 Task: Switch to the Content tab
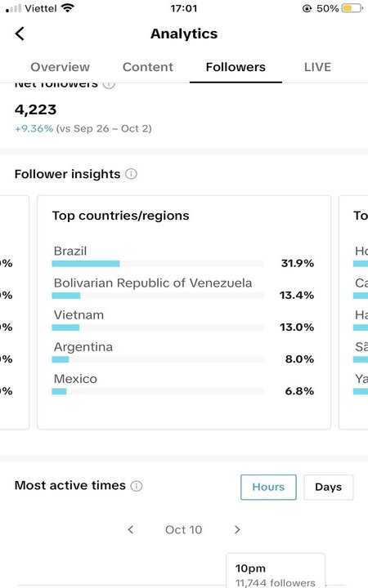(x=148, y=67)
